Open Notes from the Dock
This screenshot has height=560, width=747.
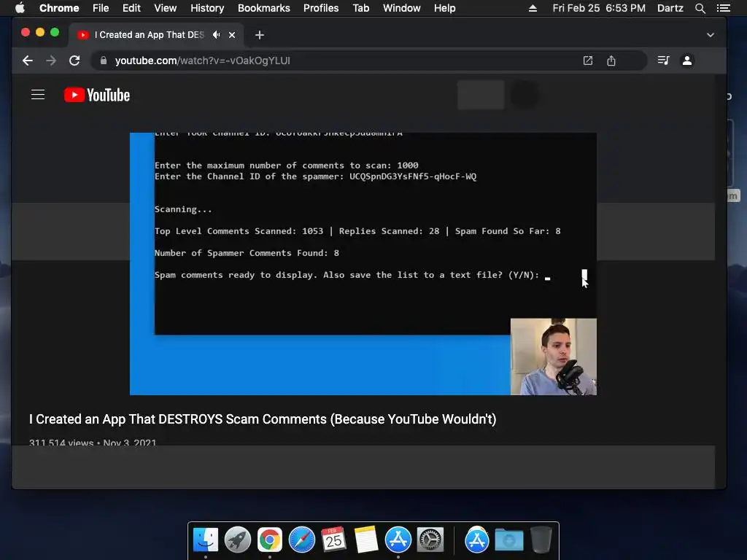(x=366, y=540)
